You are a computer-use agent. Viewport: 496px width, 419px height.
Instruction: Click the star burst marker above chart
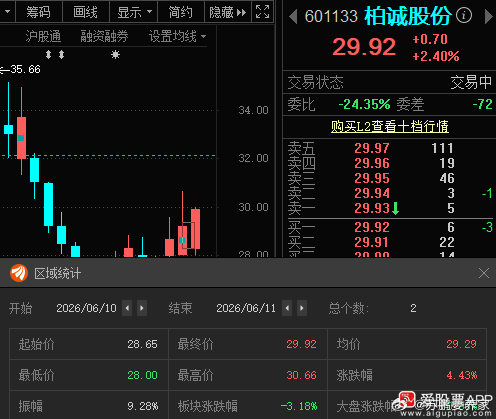tap(115, 54)
